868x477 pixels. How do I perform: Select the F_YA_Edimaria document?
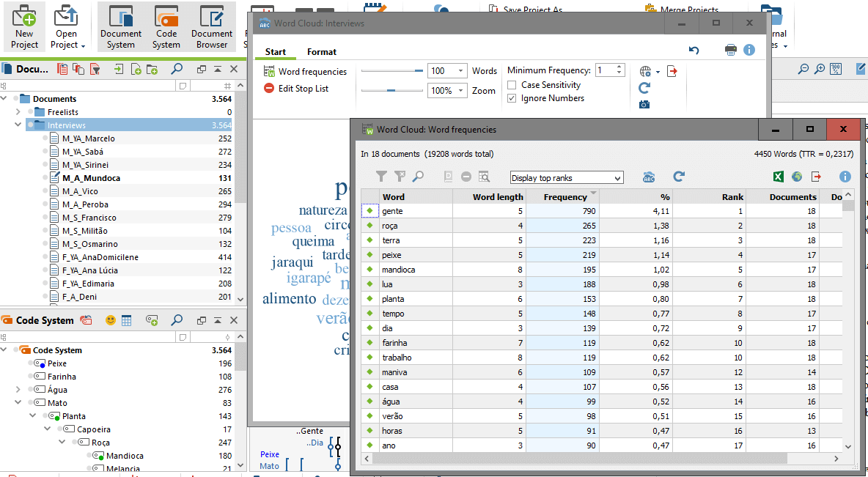coord(88,284)
